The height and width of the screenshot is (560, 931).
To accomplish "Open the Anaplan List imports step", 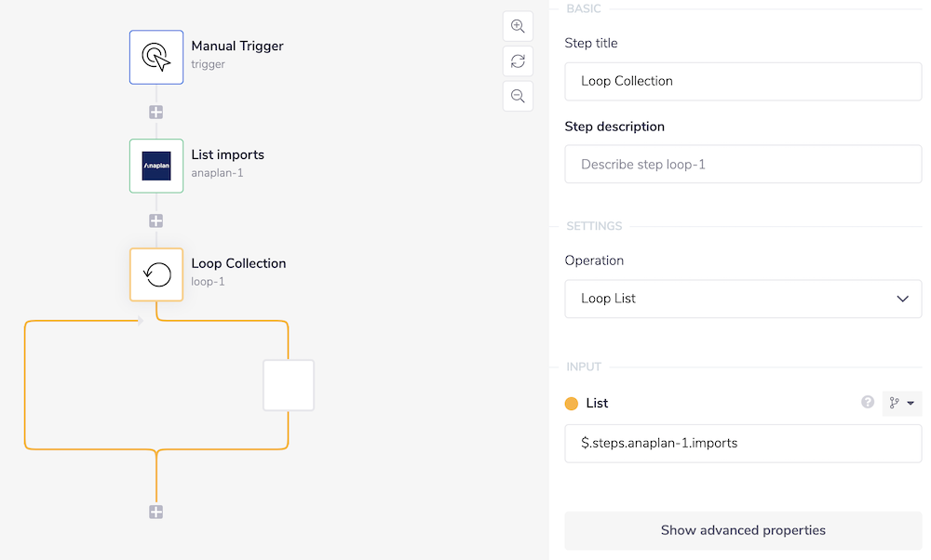I will tap(155, 166).
